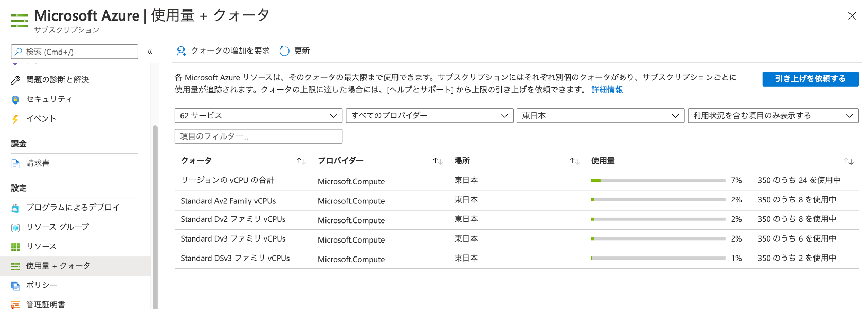Click the lightning icon beside イベント
This screenshot has width=868, height=309.
click(15, 119)
